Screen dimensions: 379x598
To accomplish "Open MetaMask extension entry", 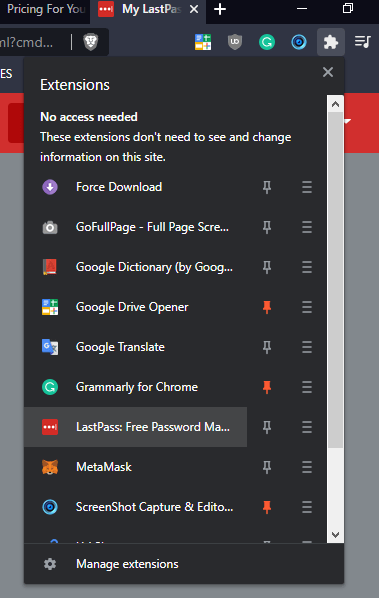I will pos(136,467).
